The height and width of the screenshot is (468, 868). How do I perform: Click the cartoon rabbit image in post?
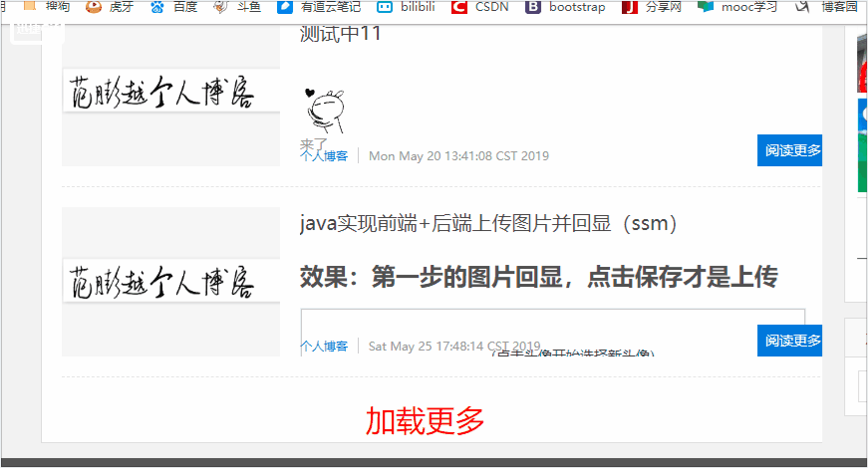tap(325, 111)
